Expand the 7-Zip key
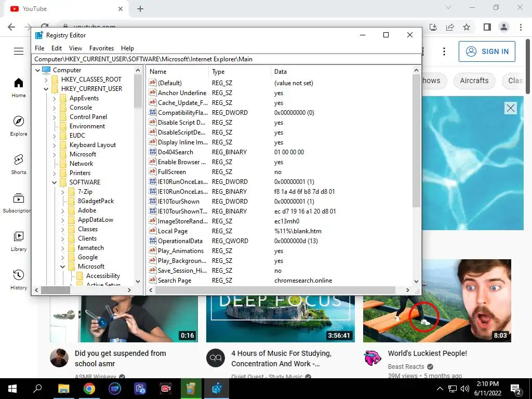The height and width of the screenshot is (399, 532). coord(62,192)
